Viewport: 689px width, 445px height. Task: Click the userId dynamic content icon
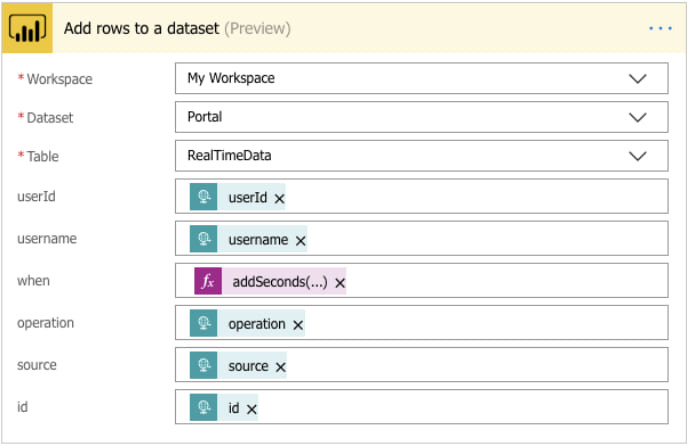pyautogui.click(x=204, y=198)
